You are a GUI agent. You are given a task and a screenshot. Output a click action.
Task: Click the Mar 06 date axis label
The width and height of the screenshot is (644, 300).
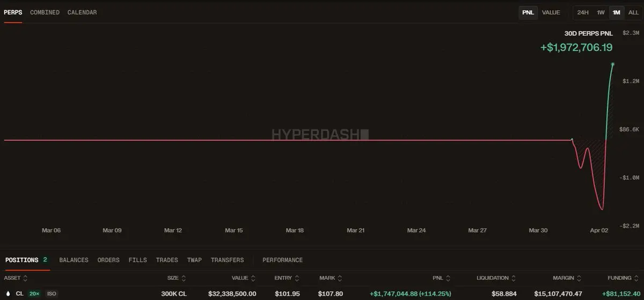tap(51, 230)
